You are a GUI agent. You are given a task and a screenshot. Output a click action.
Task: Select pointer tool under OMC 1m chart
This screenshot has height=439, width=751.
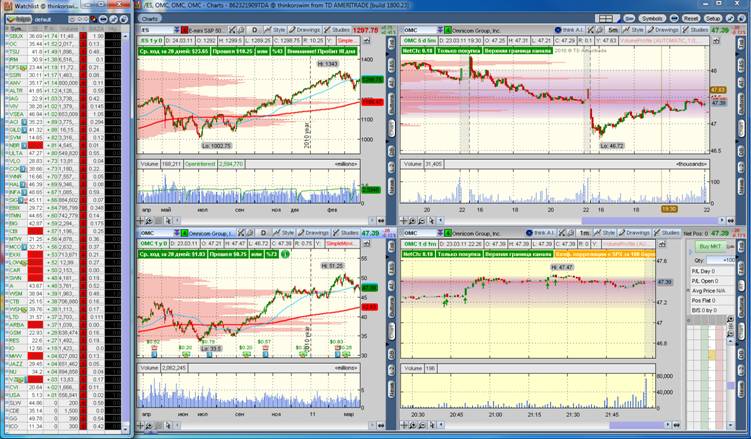pyautogui.click(x=431, y=425)
